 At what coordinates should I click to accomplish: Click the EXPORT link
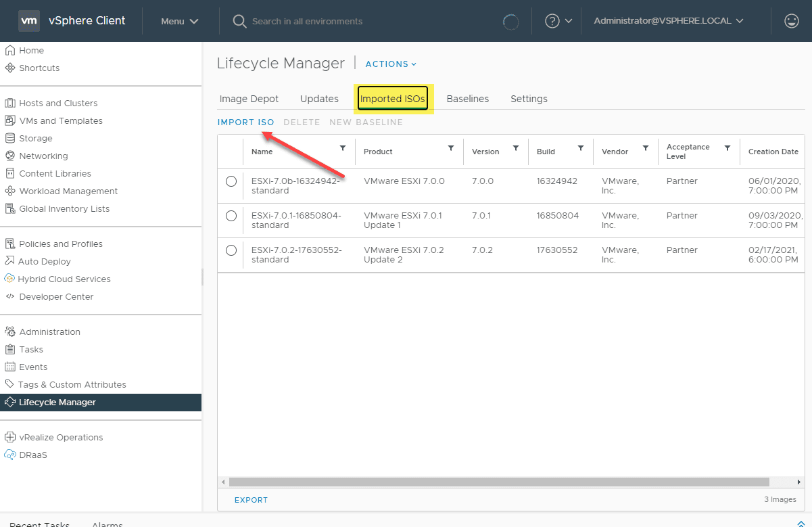coord(251,500)
